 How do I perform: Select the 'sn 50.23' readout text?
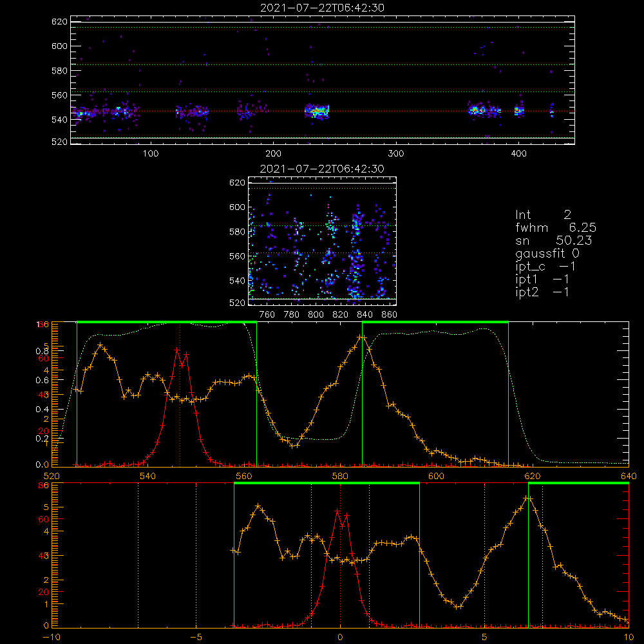point(554,240)
